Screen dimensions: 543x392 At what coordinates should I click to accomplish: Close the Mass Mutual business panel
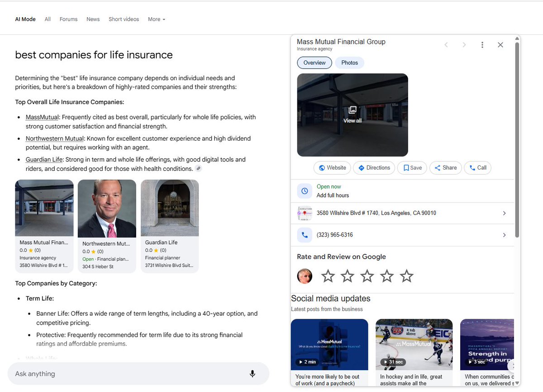500,45
